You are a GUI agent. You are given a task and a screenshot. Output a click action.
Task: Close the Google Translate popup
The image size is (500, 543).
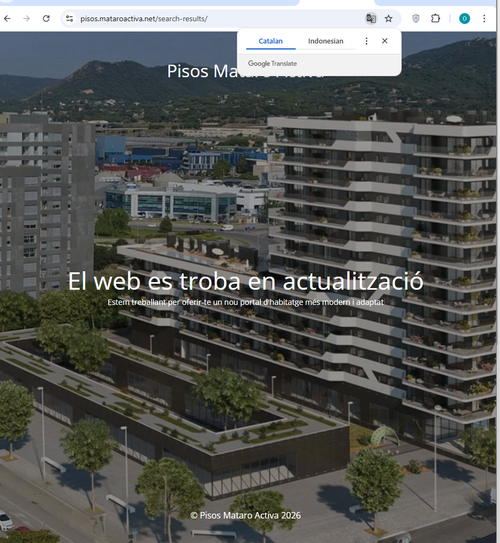tap(384, 41)
